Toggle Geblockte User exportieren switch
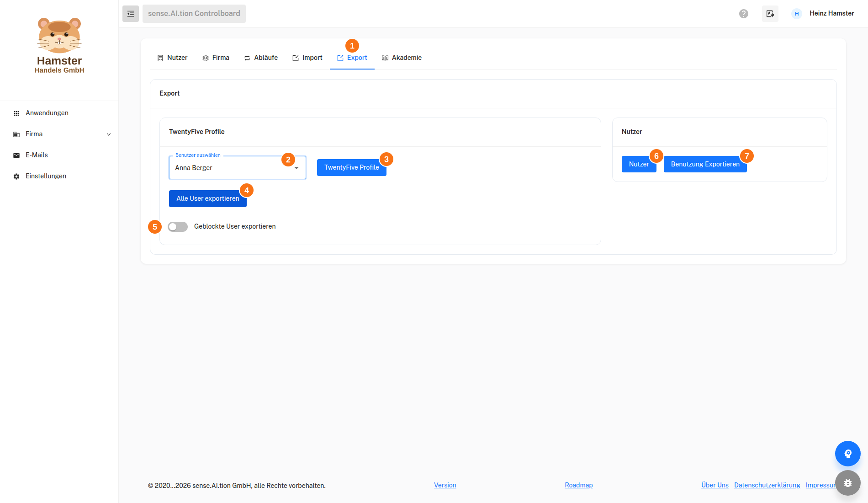The height and width of the screenshot is (503, 868). pyautogui.click(x=178, y=227)
